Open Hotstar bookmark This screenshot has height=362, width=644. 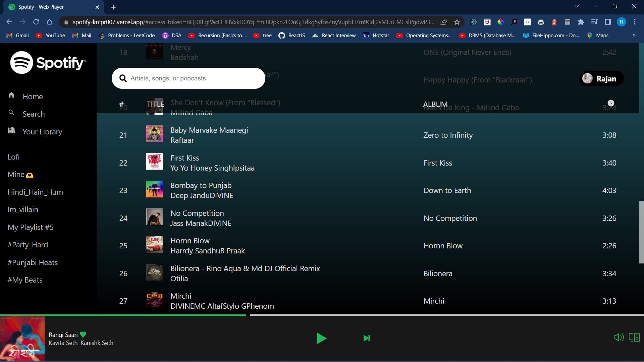[x=376, y=36]
